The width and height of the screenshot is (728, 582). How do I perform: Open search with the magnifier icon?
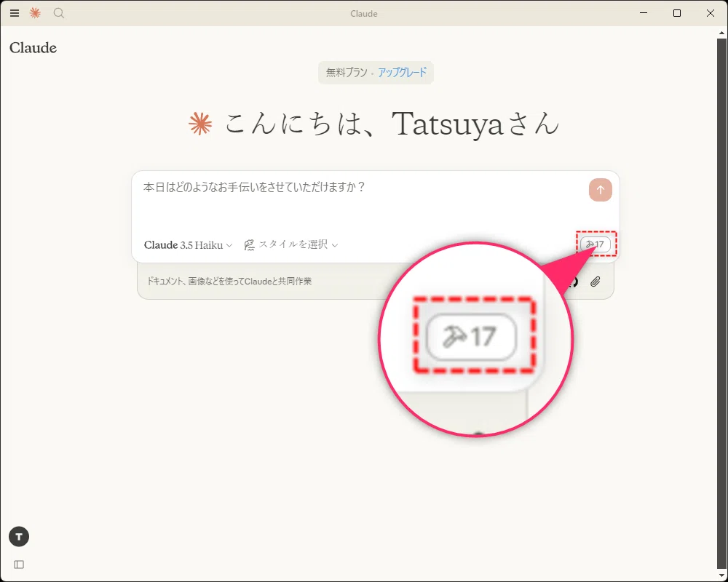coord(58,14)
